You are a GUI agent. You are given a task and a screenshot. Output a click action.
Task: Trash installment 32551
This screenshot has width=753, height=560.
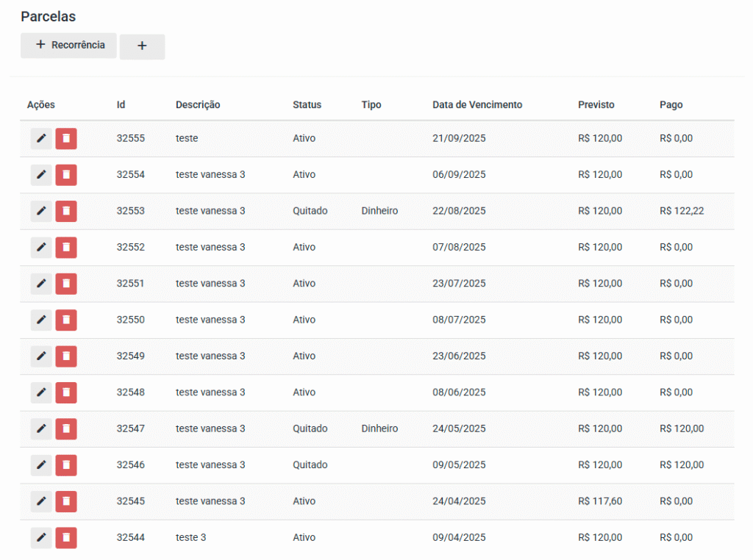pyautogui.click(x=66, y=284)
